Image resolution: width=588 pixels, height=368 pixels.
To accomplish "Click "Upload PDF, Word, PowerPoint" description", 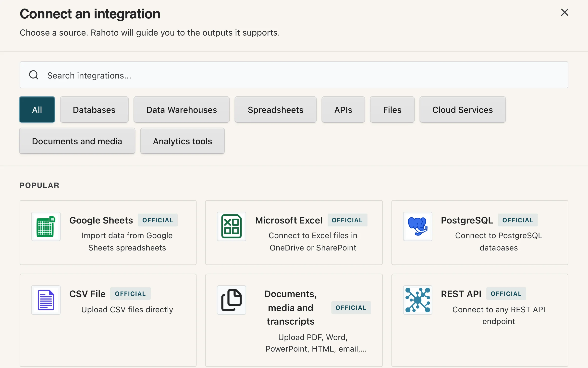I will (x=316, y=343).
